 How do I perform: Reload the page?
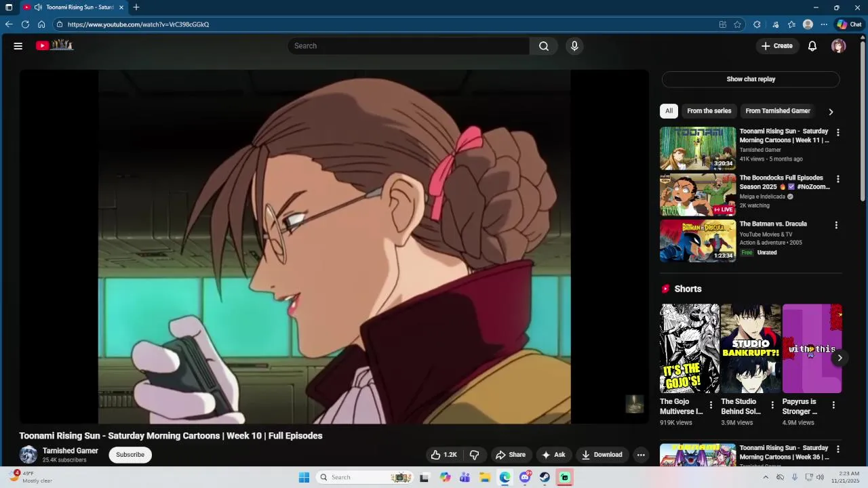click(x=25, y=24)
